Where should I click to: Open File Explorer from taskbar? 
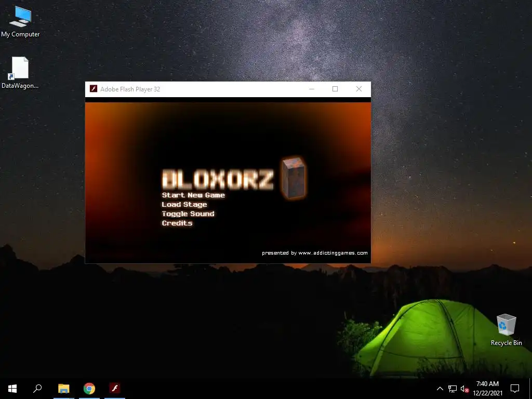pos(64,389)
